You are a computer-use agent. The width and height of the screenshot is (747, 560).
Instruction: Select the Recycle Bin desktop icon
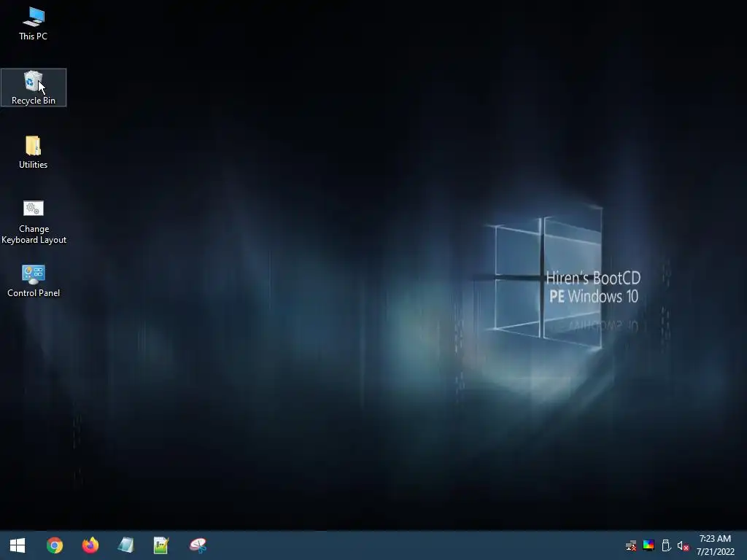click(34, 87)
